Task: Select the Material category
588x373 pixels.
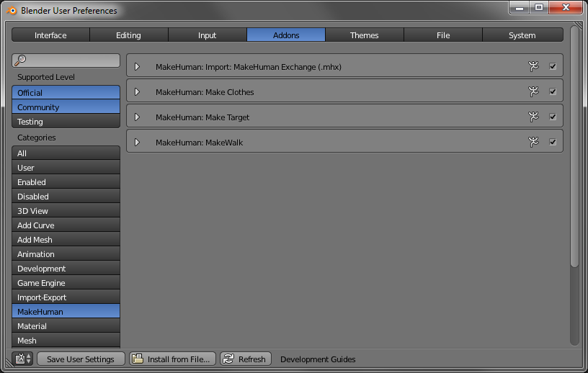Action: 66,325
